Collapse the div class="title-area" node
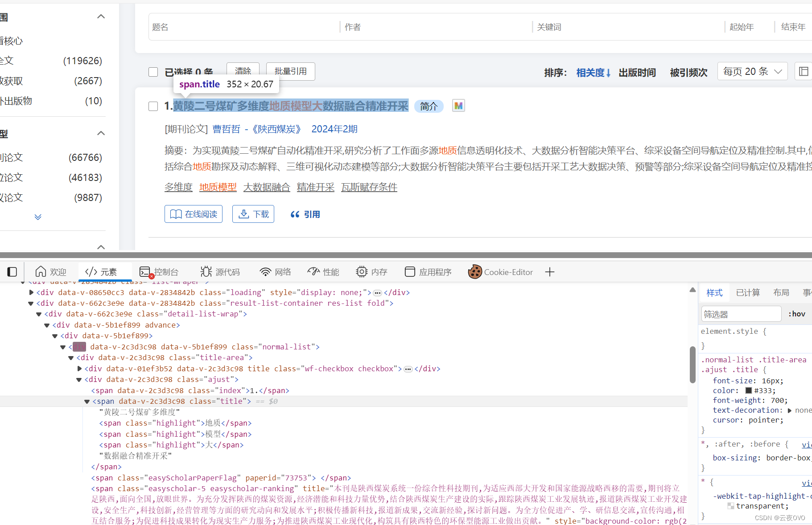This screenshot has width=812, height=525. point(71,358)
